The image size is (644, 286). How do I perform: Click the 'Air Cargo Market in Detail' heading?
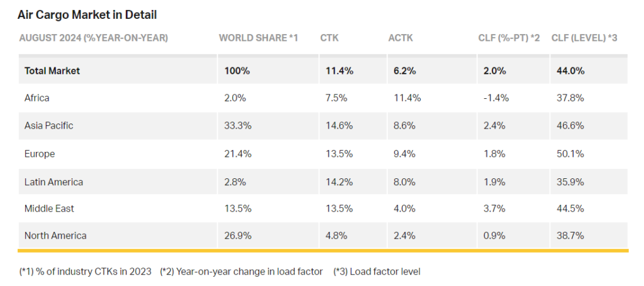point(87,14)
